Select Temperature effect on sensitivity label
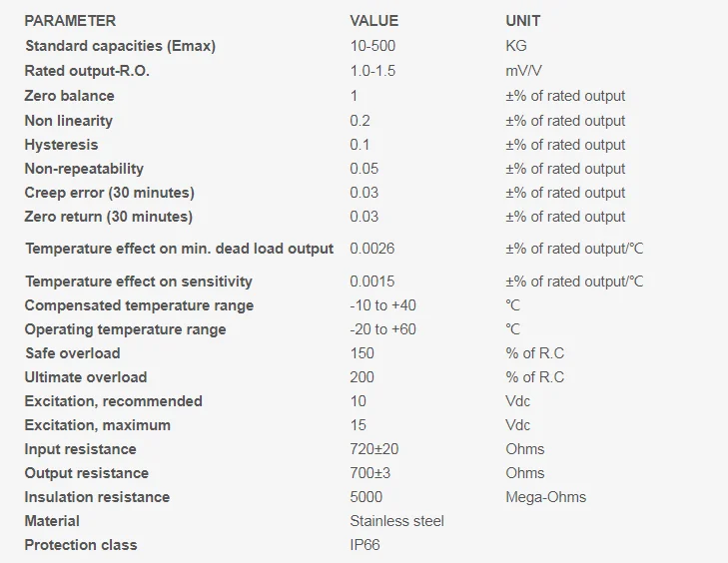The image size is (728, 563). (139, 281)
